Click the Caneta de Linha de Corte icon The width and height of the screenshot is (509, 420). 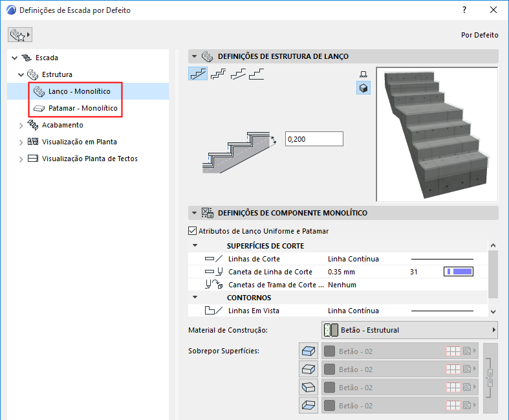pyautogui.click(x=213, y=272)
